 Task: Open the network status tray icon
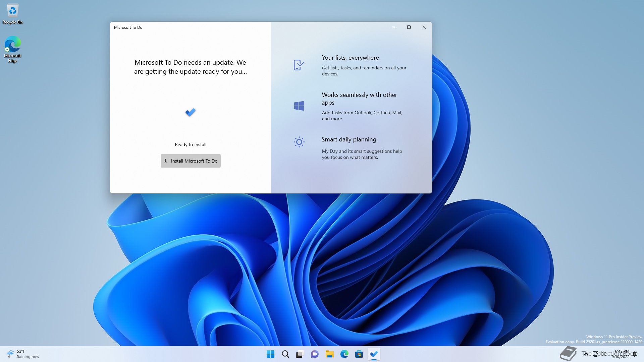coord(595,354)
